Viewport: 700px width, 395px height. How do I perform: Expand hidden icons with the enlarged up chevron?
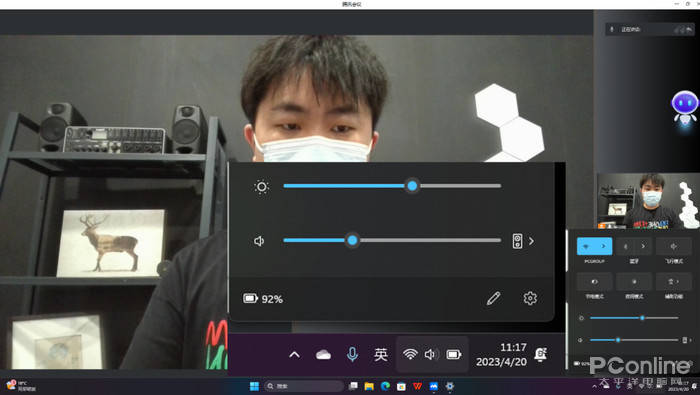(x=294, y=355)
